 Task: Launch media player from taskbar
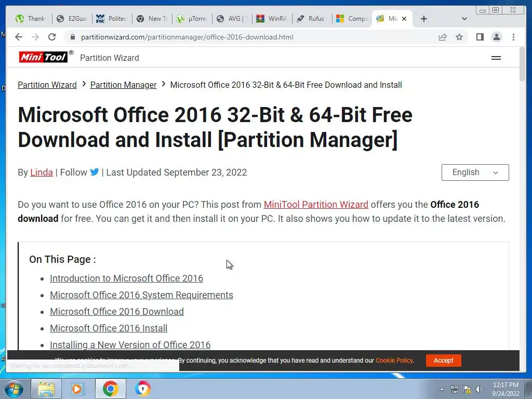(78, 389)
